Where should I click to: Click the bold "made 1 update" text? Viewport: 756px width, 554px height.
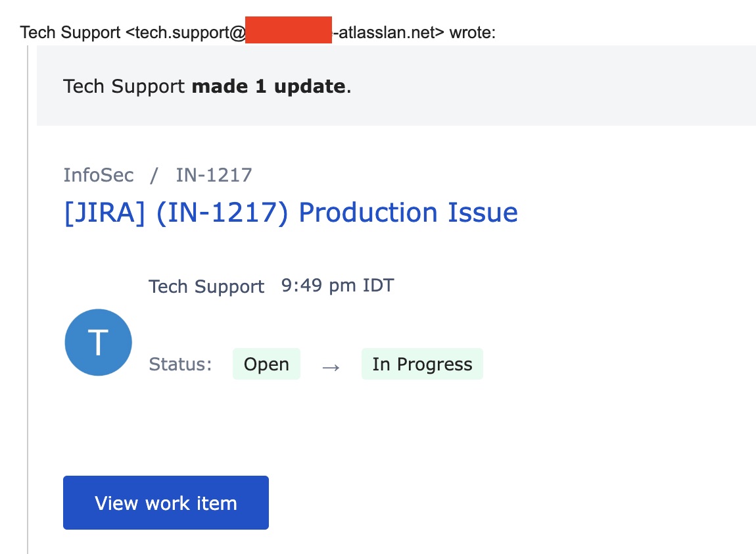coord(268,86)
